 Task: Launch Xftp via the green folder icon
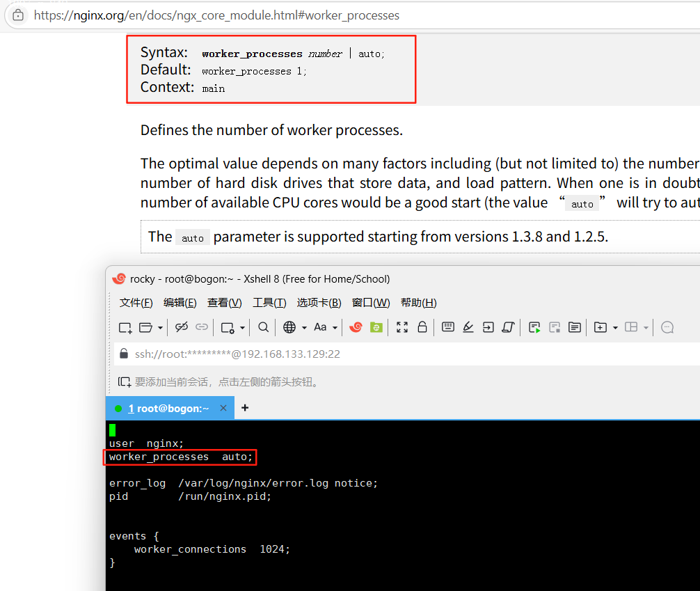click(x=376, y=327)
